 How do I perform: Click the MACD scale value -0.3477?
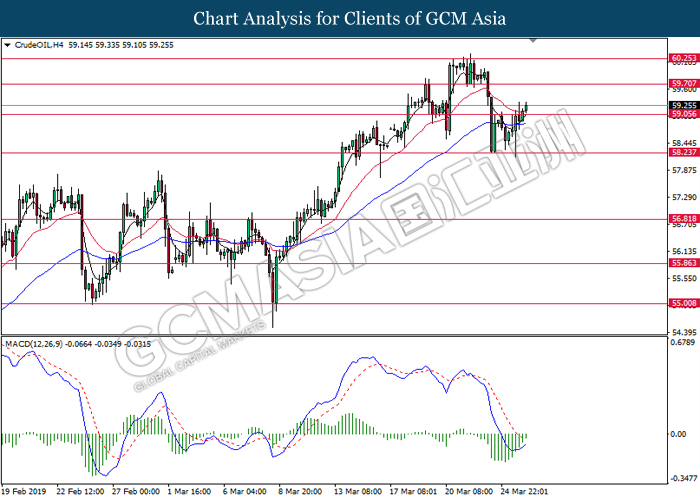[x=683, y=479]
